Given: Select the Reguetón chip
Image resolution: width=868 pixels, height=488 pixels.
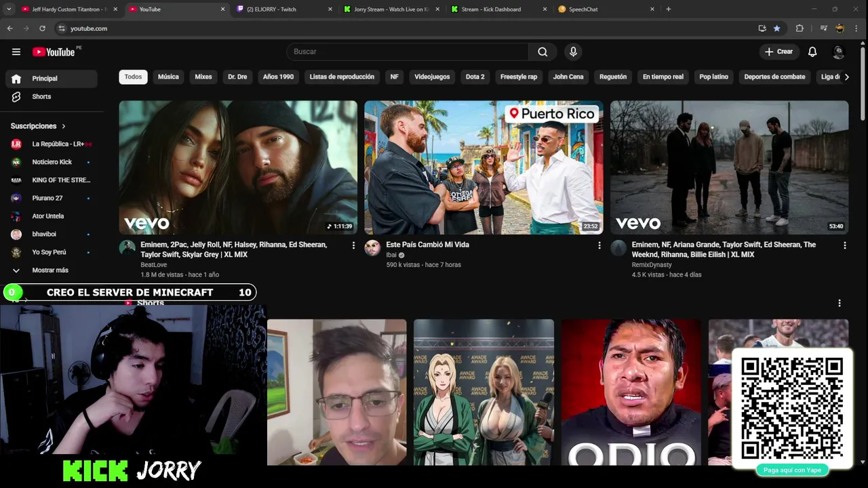Looking at the screenshot, I should [613, 77].
